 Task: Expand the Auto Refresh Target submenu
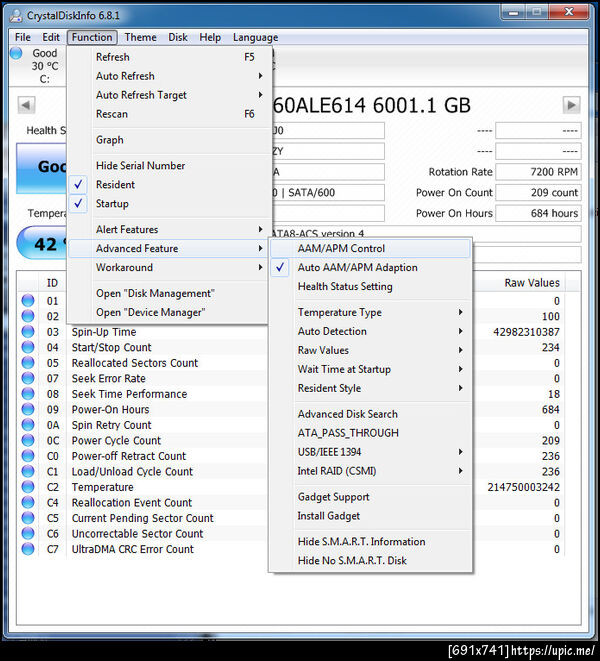[169, 95]
